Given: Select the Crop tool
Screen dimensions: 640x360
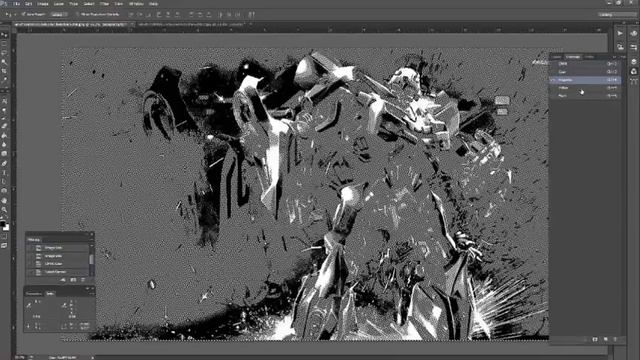Looking at the screenshot, I should pos(4,71).
